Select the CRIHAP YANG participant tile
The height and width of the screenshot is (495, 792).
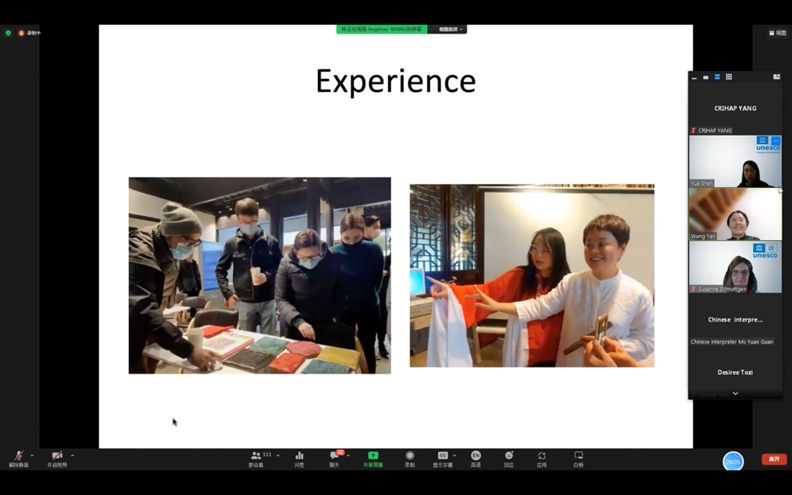point(735,109)
